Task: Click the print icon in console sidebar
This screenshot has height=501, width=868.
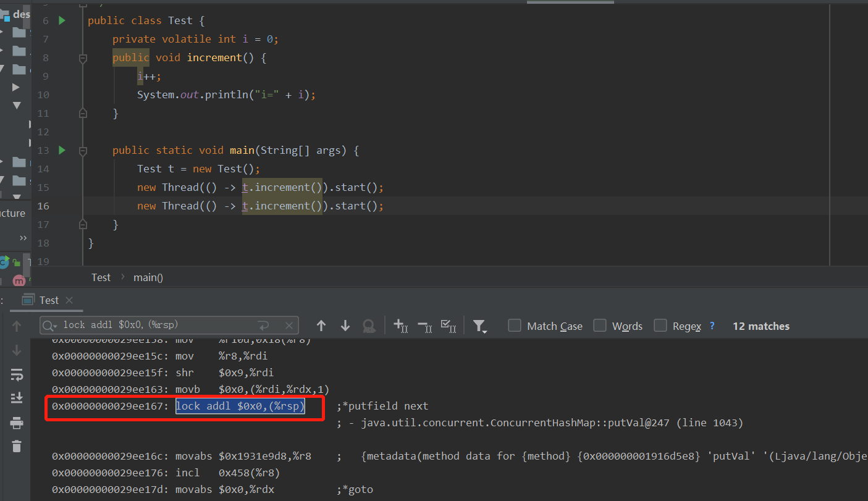Action: 17,423
